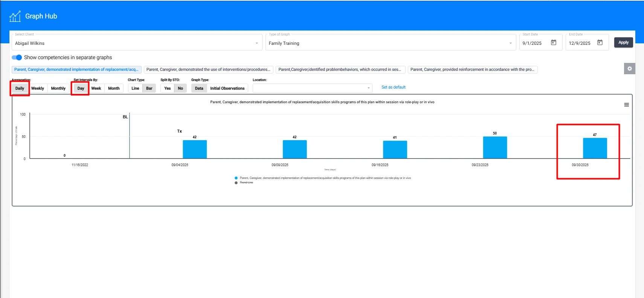Set intervals by Day
Image resolution: width=644 pixels, height=298 pixels.
(x=81, y=89)
